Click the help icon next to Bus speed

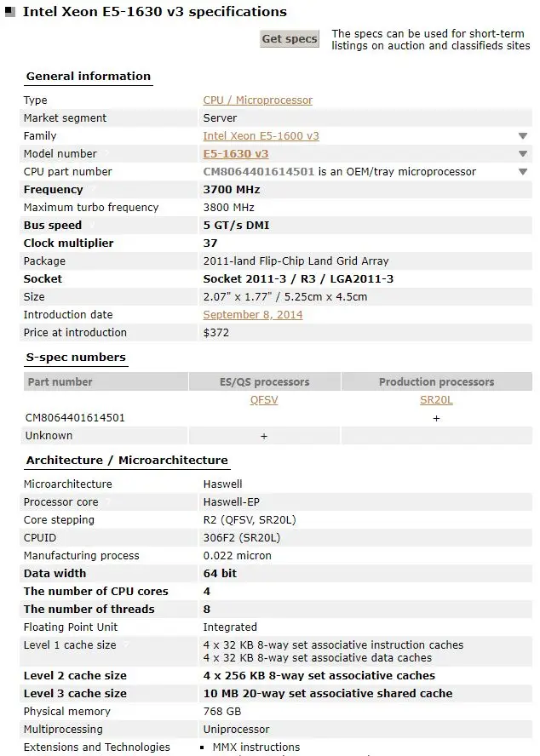click(92, 225)
